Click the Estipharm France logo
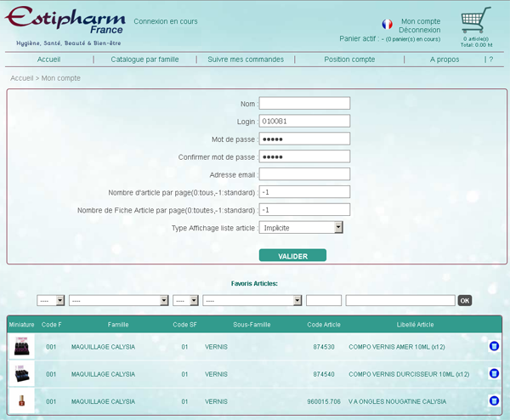510x420 pixels. click(x=68, y=26)
